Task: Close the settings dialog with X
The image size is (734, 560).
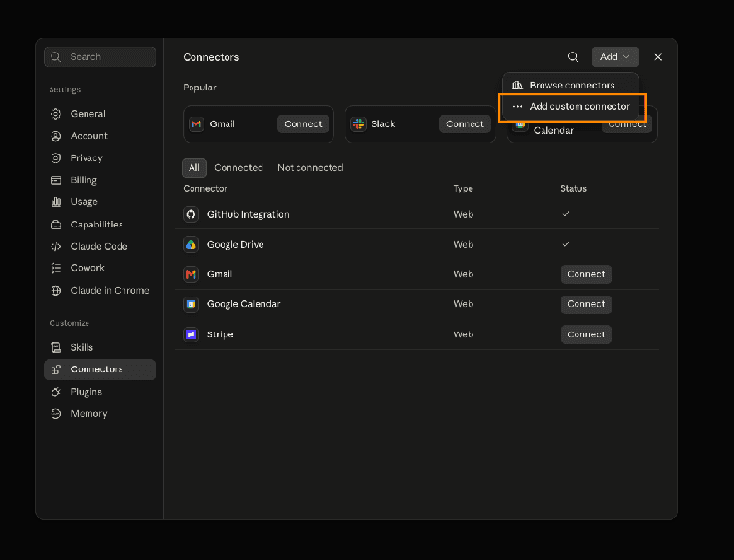Action: click(658, 57)
